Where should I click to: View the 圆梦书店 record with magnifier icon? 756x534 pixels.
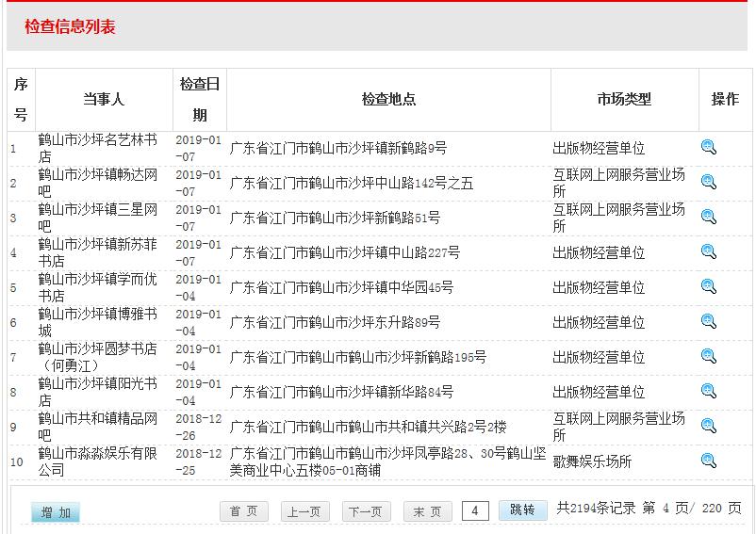709,356
